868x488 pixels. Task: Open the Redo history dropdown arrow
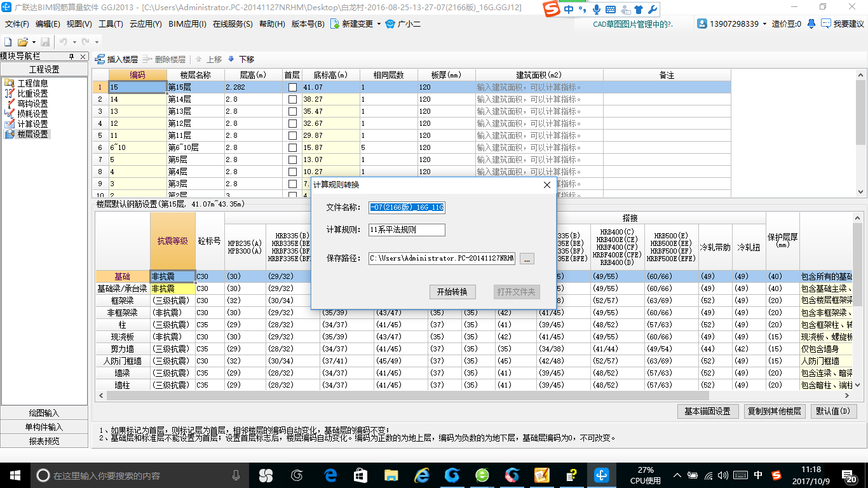click(x=95, y=41)
